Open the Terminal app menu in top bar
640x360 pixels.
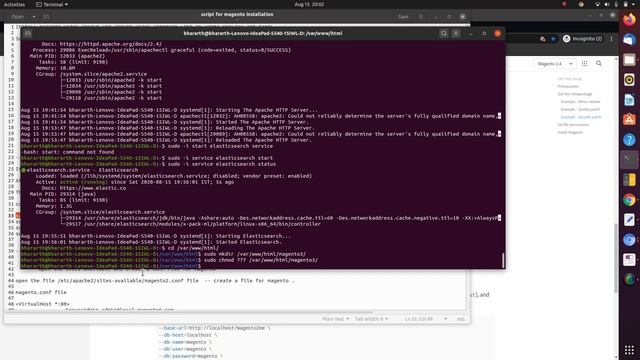tap(52, 4)
